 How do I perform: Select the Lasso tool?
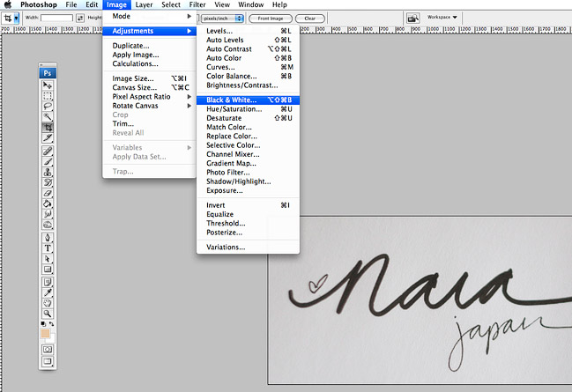click(48, 107)
